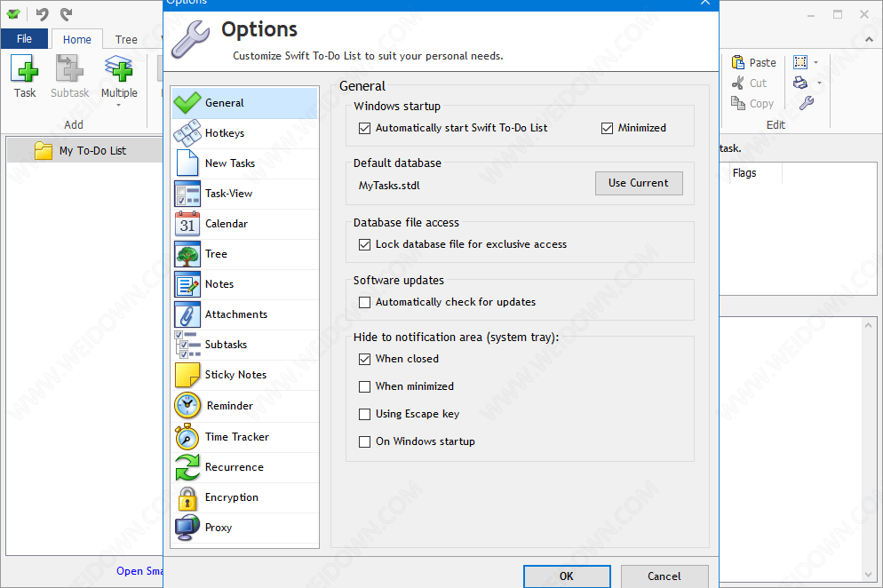Click the Paste clipboard icon
Screen dimensions: 883x588
pyautogui.click(x=737, y=62)
